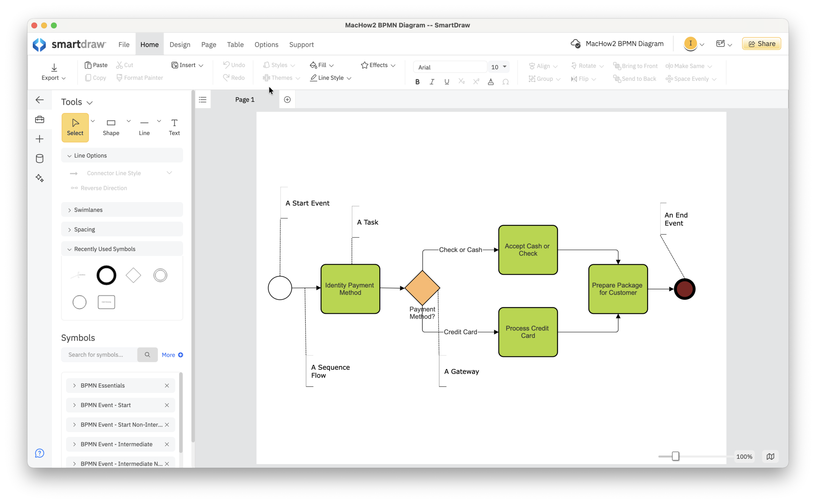Open the Line Style dropdown
Screen dimensions: 816x504
pos(331,78)
